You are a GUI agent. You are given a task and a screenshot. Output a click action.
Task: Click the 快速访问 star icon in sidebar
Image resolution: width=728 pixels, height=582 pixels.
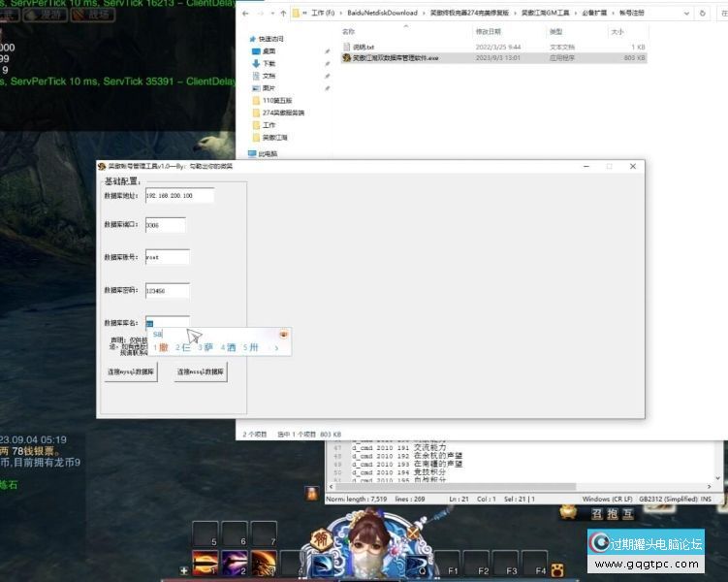tap(253, 39)
